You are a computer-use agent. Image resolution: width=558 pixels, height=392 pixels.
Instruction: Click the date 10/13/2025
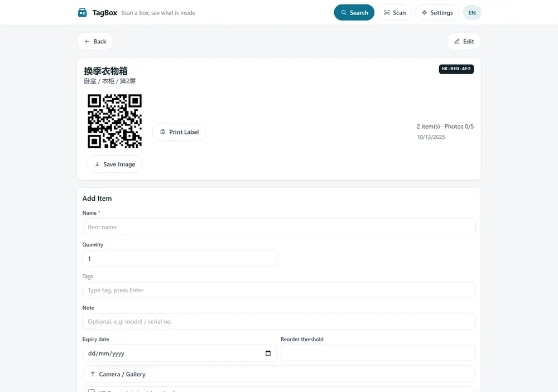click(431, 137)
